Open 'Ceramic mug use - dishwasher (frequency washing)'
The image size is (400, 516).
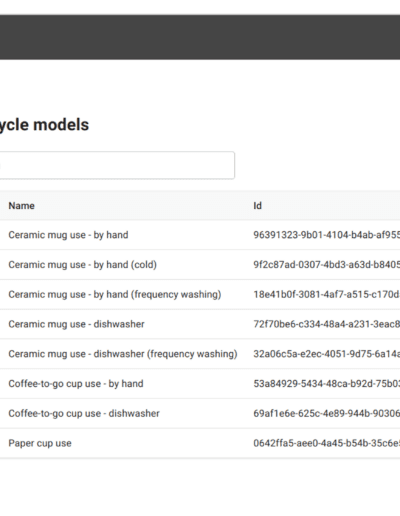point(123,354)
